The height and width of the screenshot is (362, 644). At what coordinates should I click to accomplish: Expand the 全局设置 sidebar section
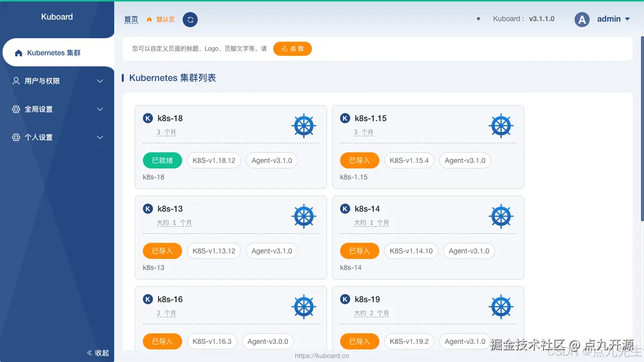(99, 109)
